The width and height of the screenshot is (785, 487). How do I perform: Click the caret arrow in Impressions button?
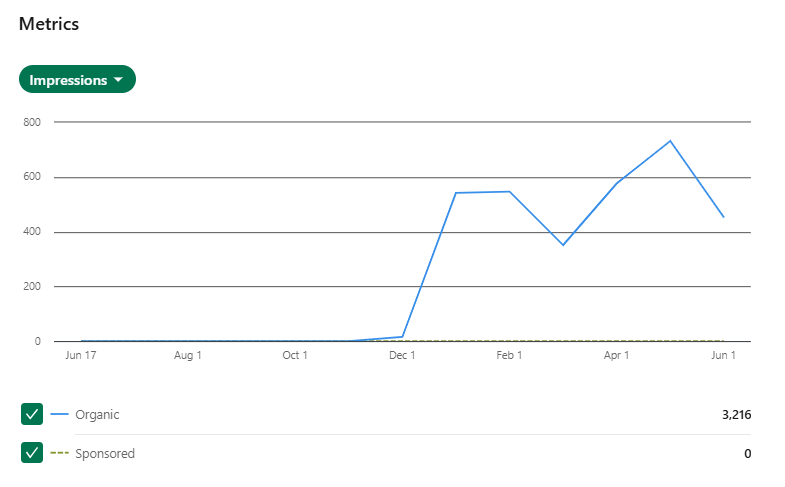[118, 80]
